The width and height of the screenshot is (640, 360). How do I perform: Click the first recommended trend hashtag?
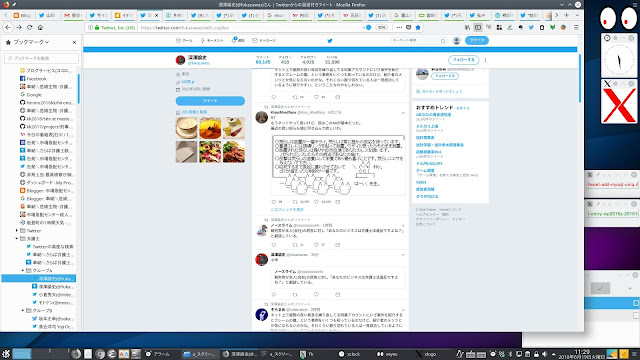pos(433,115)
